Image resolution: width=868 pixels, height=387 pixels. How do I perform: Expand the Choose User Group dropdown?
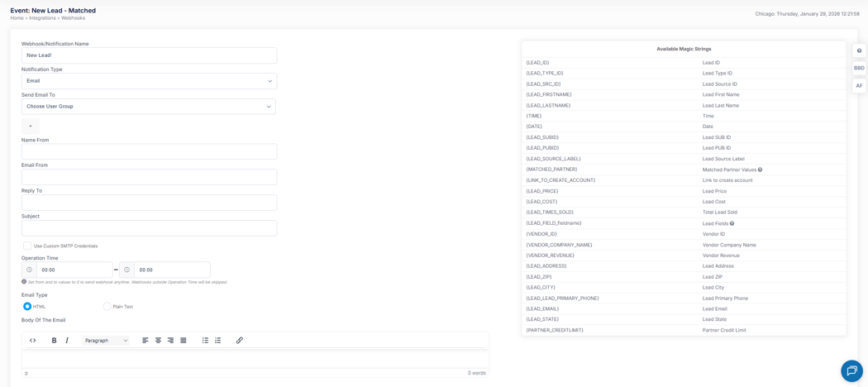(149, 107)
